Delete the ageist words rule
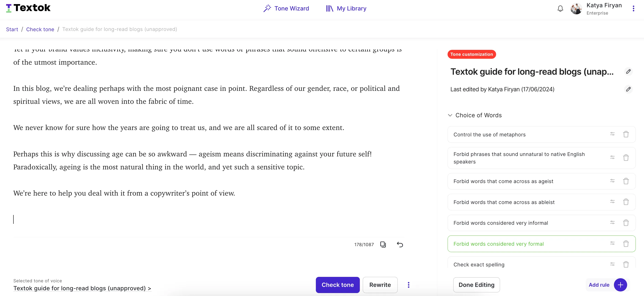Screen dimensions: 644x296 coord(626,181)
